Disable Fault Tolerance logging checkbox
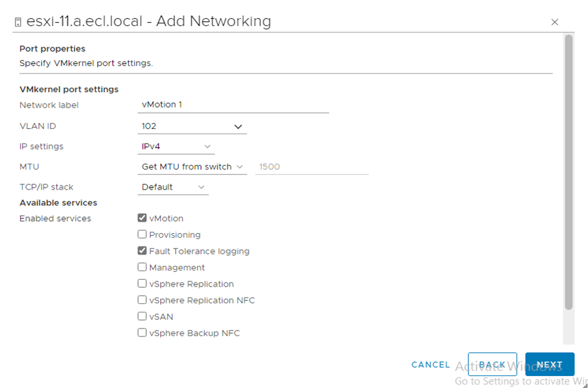This screenshot has height=388, width=588. (142, 251)
